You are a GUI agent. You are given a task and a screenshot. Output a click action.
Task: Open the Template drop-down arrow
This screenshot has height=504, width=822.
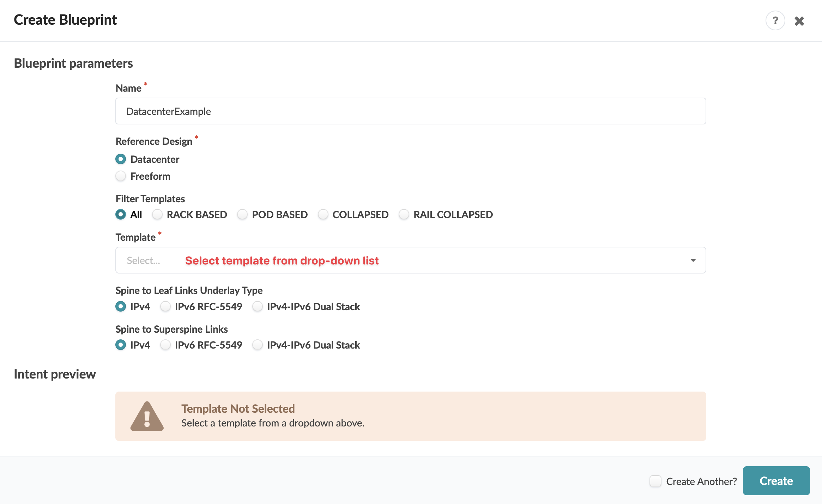pos(693,260)
